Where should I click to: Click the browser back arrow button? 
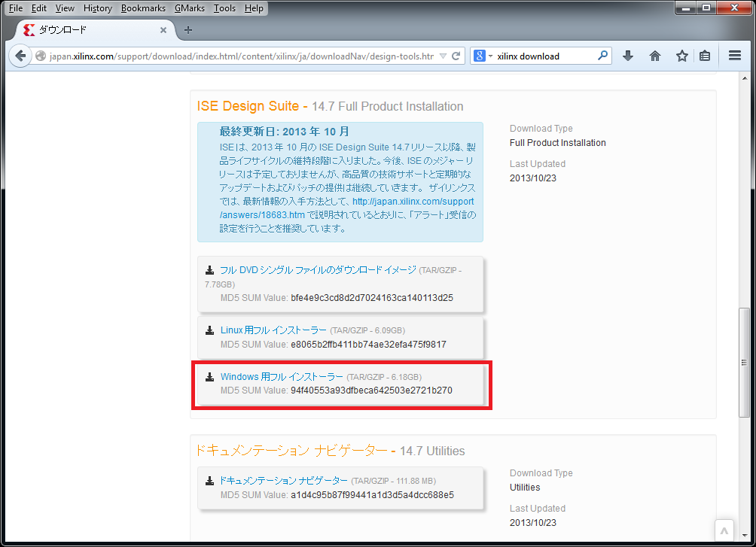click(x=20, y=56)
